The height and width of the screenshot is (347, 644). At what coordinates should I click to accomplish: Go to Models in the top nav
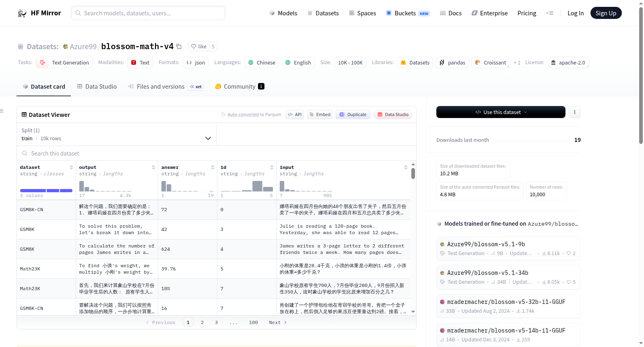pos(283,13)
